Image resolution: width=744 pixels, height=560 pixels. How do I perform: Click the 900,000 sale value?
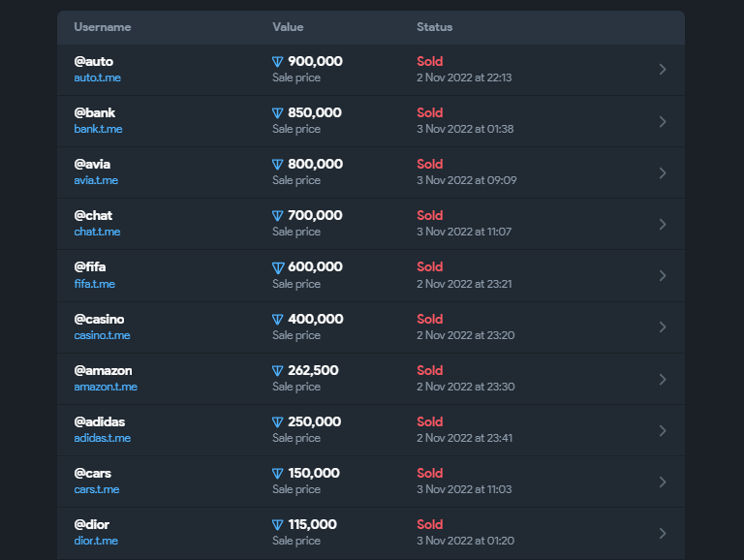coord(315,61)
